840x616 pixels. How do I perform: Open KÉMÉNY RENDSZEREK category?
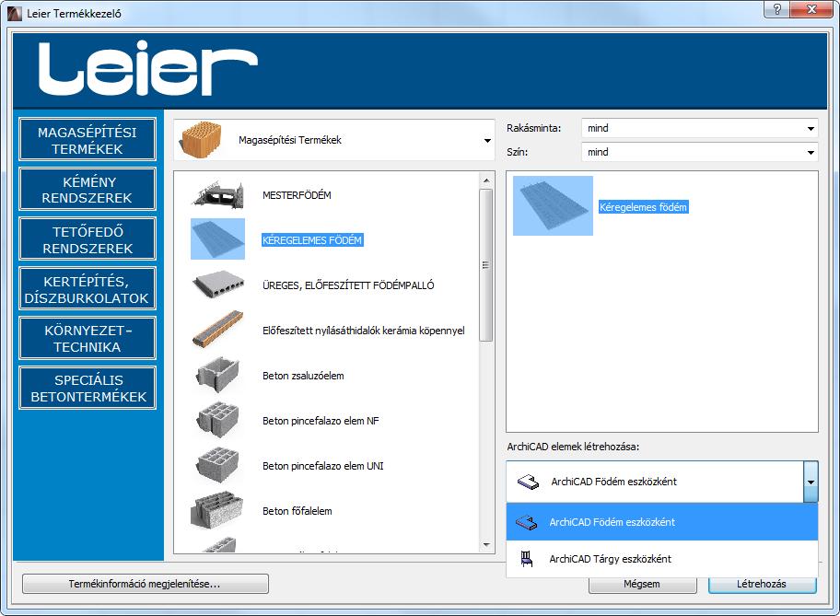[x=87, y=189]
